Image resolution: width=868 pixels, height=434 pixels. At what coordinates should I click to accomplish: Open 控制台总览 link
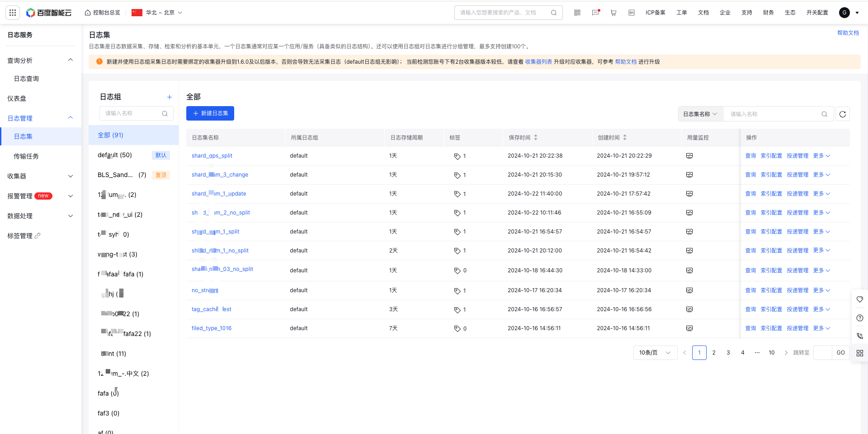[103, 13]
